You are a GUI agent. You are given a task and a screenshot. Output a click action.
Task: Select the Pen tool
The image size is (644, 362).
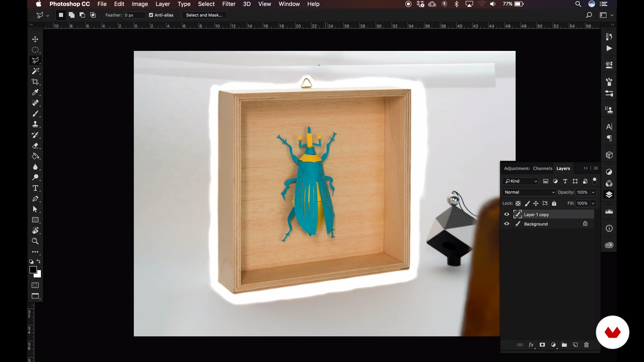(35, 199)
